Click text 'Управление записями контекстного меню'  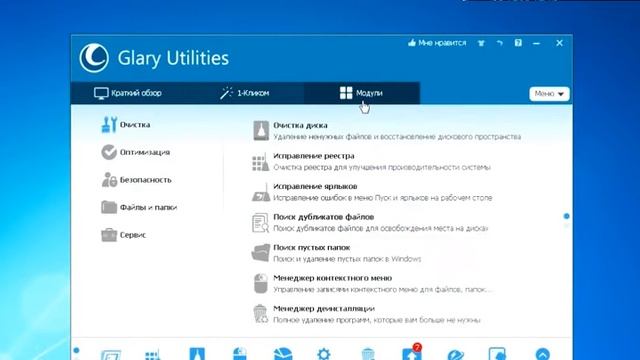tap(352, 289)
